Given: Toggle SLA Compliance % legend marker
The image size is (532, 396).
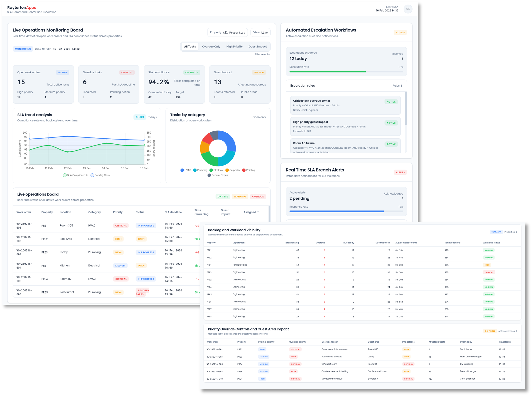Looking at the screenshot, I should (x=65, y=175).
